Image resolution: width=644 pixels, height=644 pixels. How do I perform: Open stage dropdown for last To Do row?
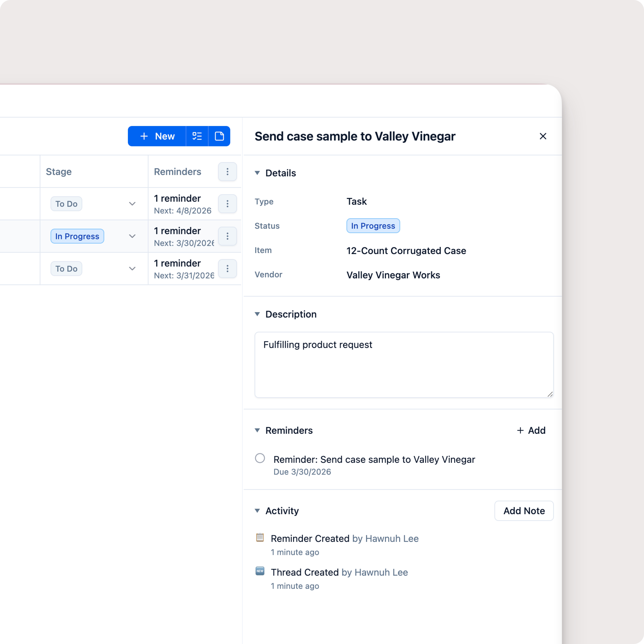pyautogui.click(x=132, y=268)
